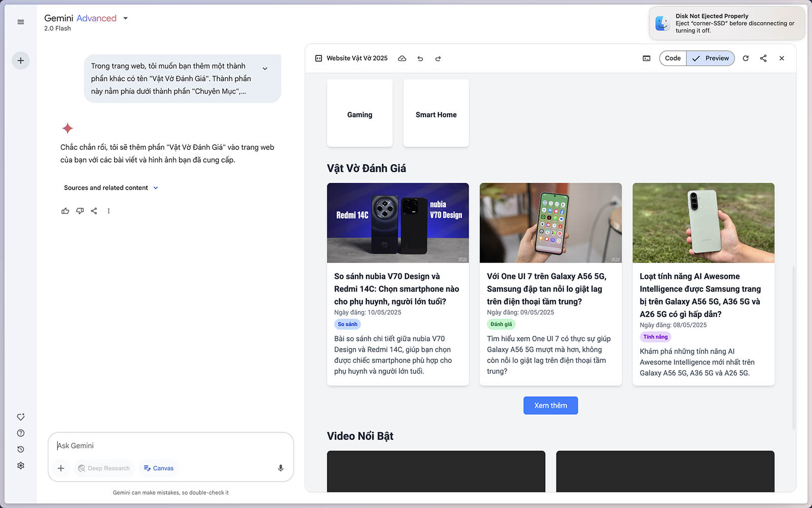812x508 pixels.
Task: Switch to the Code tab
Action: click(672, 58)
